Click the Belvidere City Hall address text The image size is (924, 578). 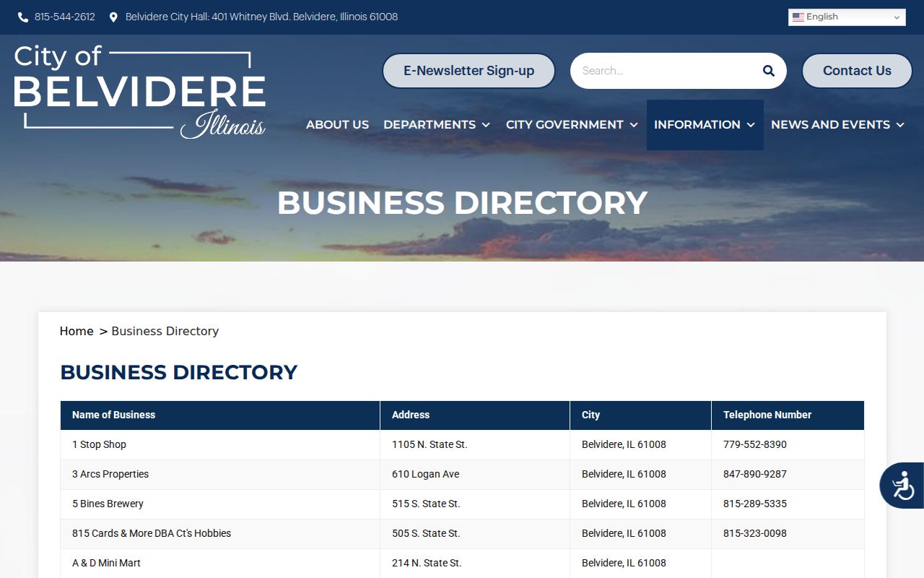261,17
